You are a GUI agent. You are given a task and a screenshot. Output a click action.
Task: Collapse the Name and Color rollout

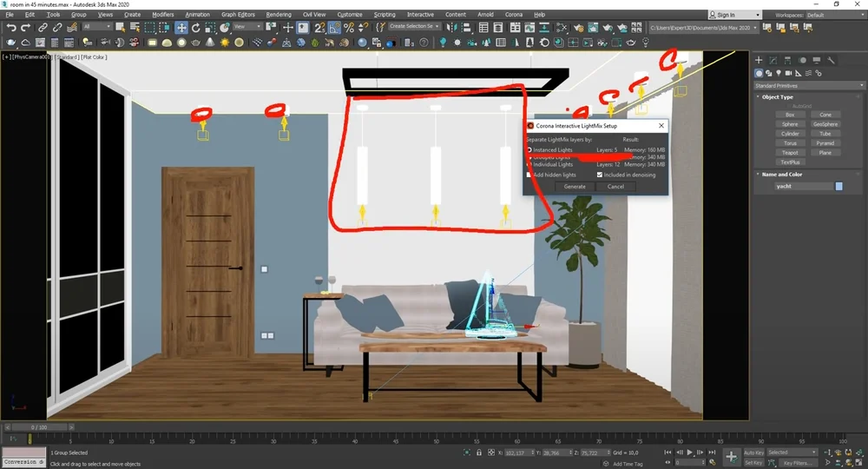782,175
